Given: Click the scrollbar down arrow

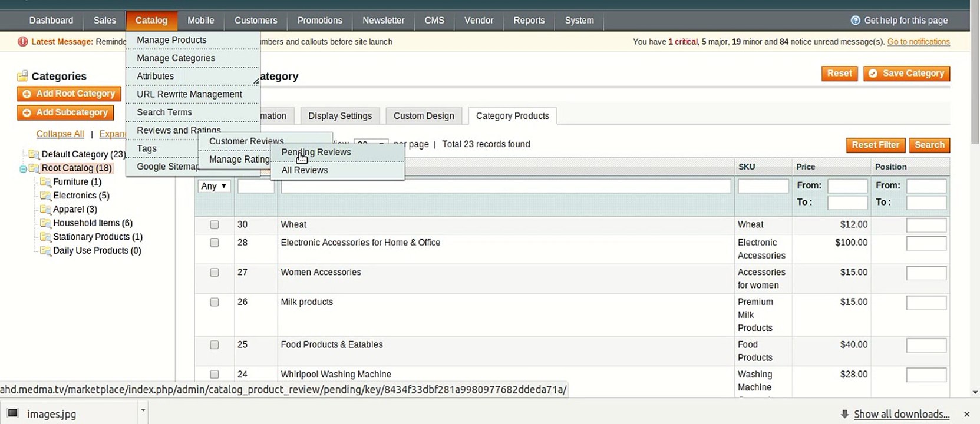Looking at the screenshot, I should click(x=975, y=392).
